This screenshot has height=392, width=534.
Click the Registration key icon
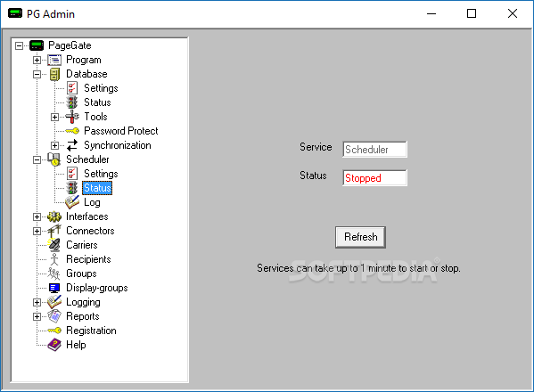click(54, 331)
